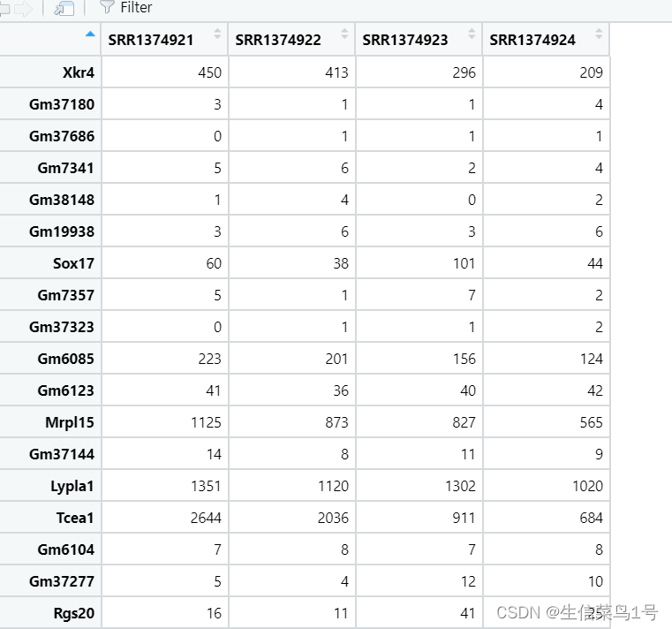Select the SRR1374924 column header
Screen dimensions: 672x629
coord(547,40)
